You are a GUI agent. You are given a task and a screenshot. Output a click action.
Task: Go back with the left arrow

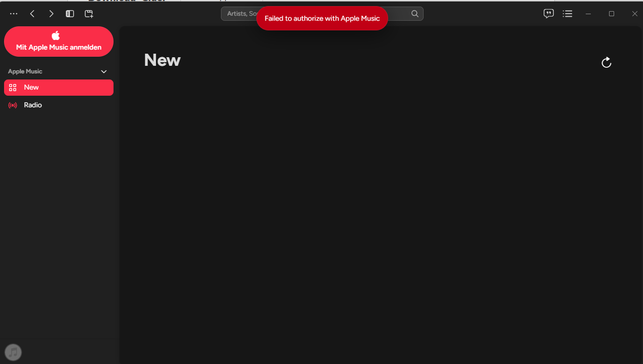(x=32, y=14)
